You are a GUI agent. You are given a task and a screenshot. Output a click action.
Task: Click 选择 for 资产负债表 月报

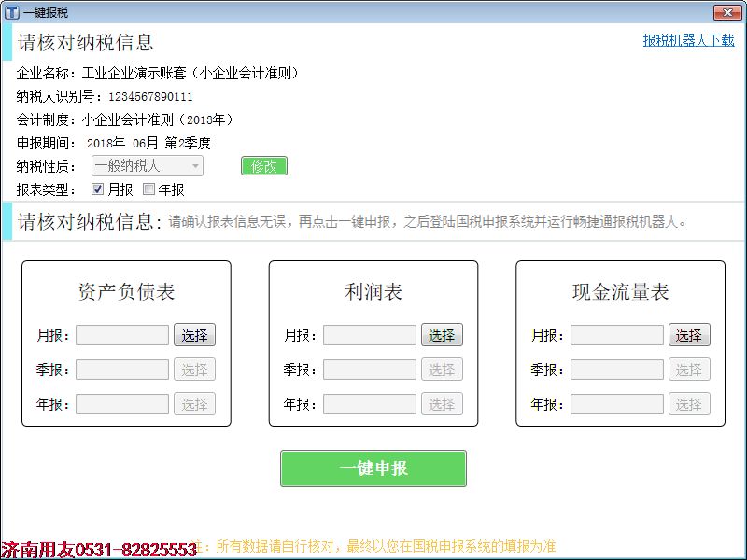coord(194,335)
